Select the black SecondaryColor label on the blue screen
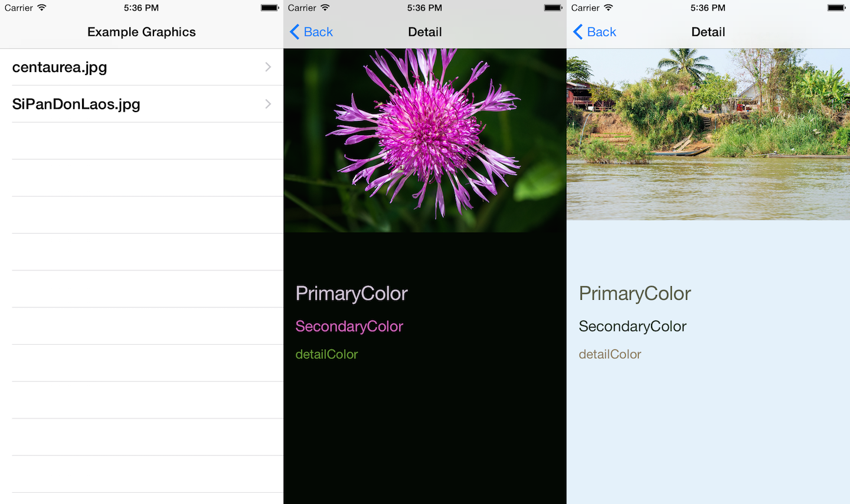Viewport: 850px width, 504px height. (x=633, y=326)
